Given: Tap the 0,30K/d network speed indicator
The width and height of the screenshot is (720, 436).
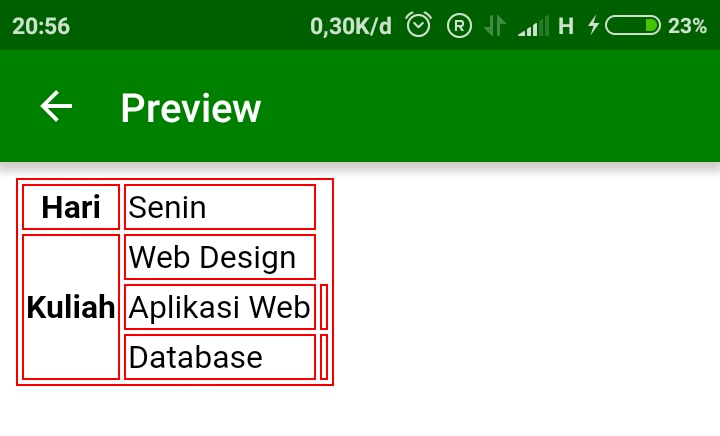Looking at the screenshot, I should click(351, 26).
